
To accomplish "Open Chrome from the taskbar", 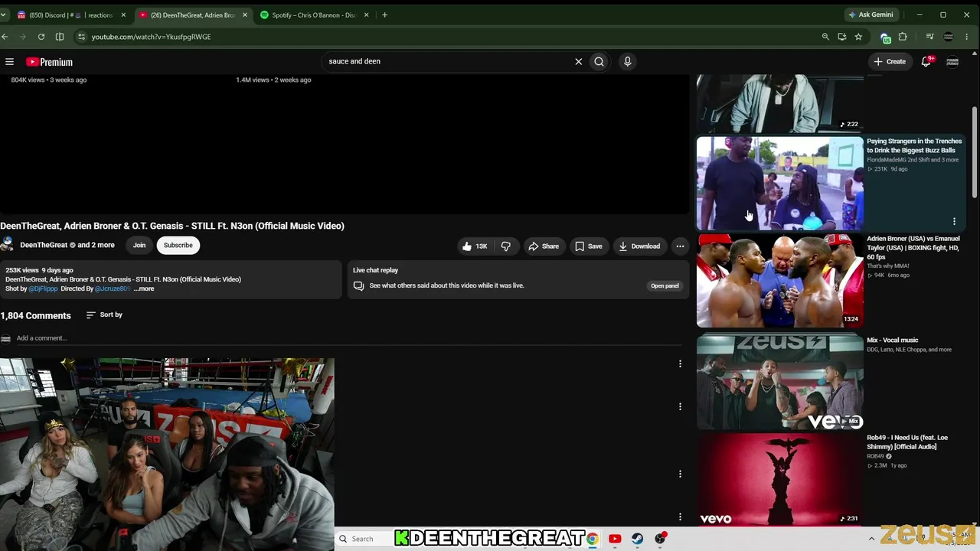I will 593,539.
